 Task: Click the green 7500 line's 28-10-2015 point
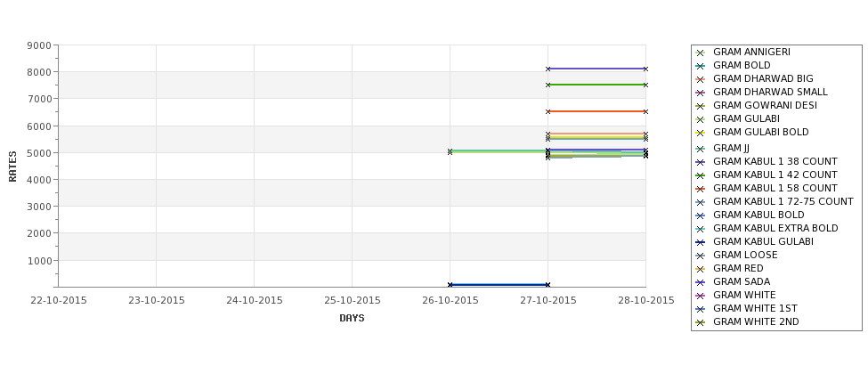click(x=645, y=85)
